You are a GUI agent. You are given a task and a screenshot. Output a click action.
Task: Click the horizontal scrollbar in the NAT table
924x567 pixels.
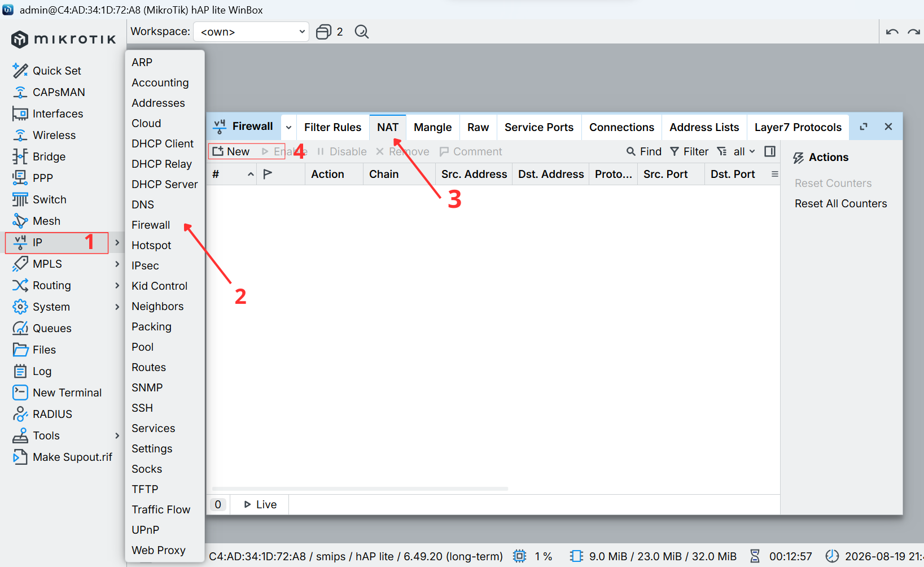[360, 489]
